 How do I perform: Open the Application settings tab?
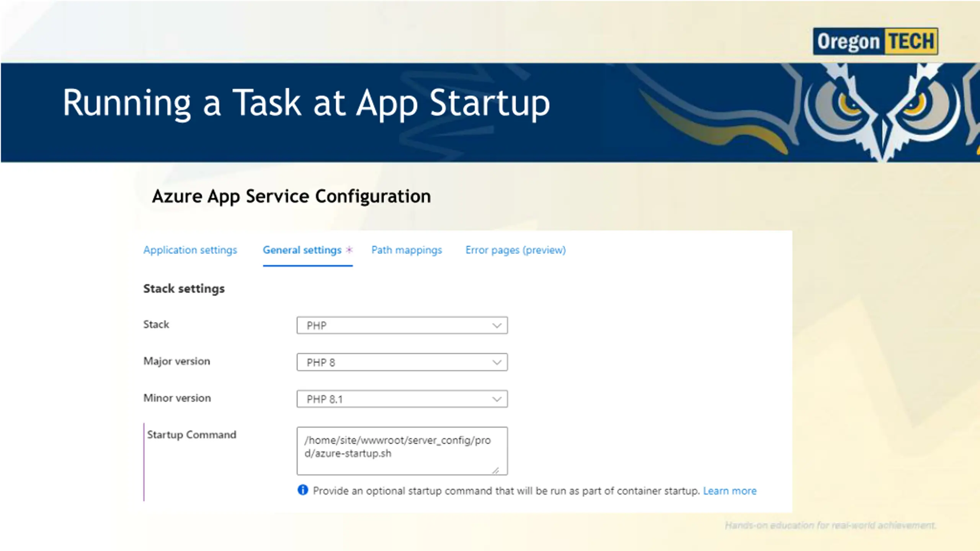pyautogui.click(x=190, y=250)
